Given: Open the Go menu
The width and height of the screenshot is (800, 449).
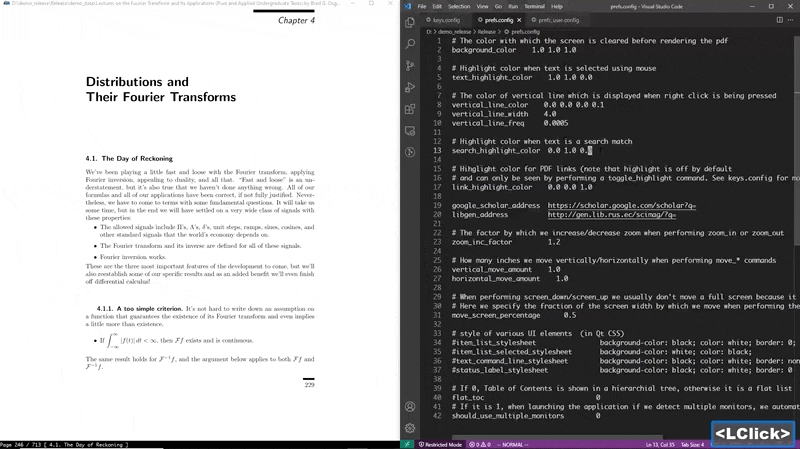Looking at the screenshot, I should coord(498,7).
